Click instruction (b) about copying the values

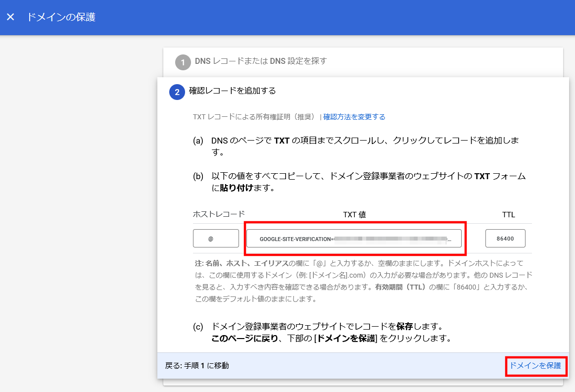pos(368,182)
